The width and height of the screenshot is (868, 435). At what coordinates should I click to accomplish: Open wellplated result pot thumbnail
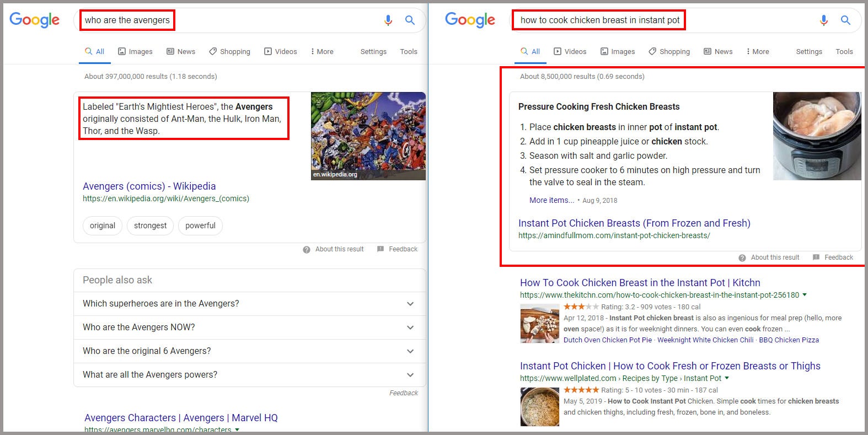coord(540,407)
